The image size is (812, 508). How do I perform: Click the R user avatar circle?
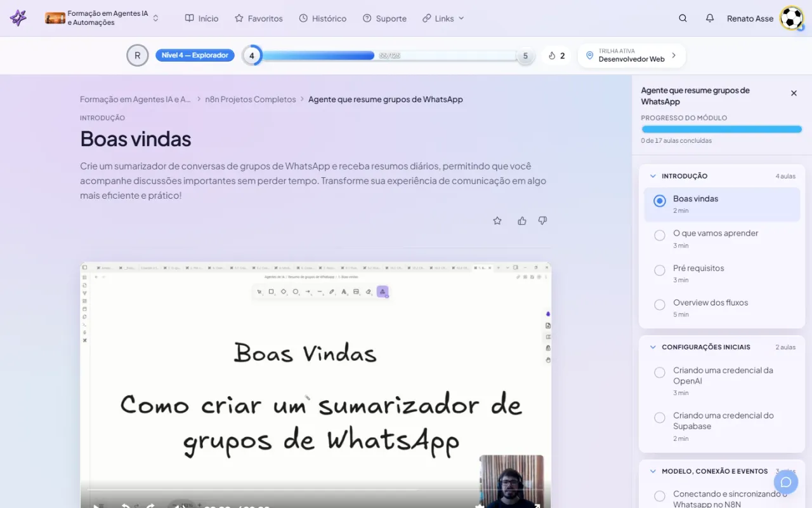tap(138, 55)
